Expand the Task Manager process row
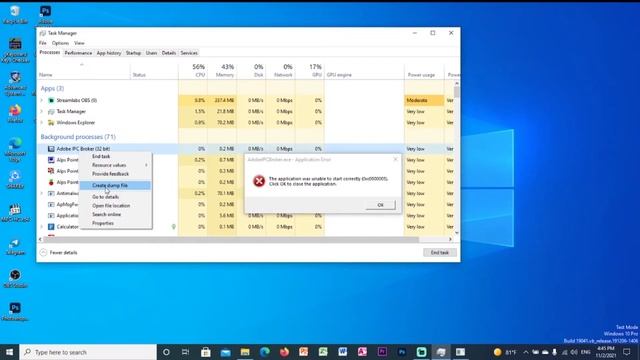 [x=42, y=111]
